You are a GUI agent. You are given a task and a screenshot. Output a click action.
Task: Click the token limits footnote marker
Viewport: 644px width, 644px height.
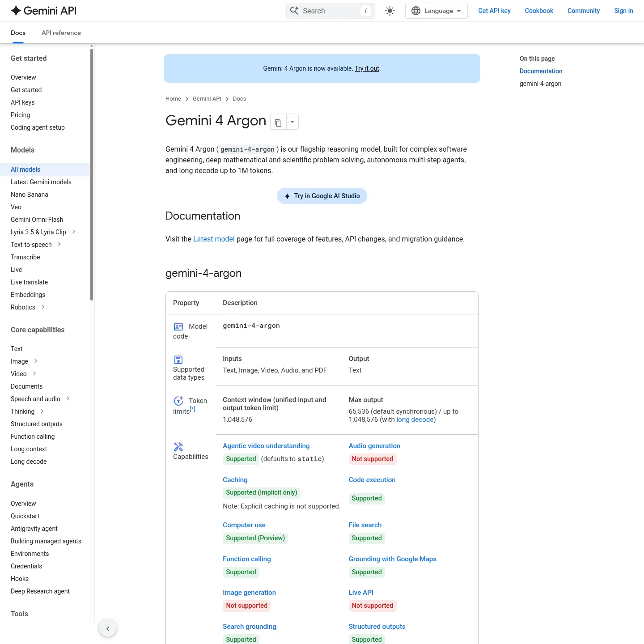tap(192, 409)
